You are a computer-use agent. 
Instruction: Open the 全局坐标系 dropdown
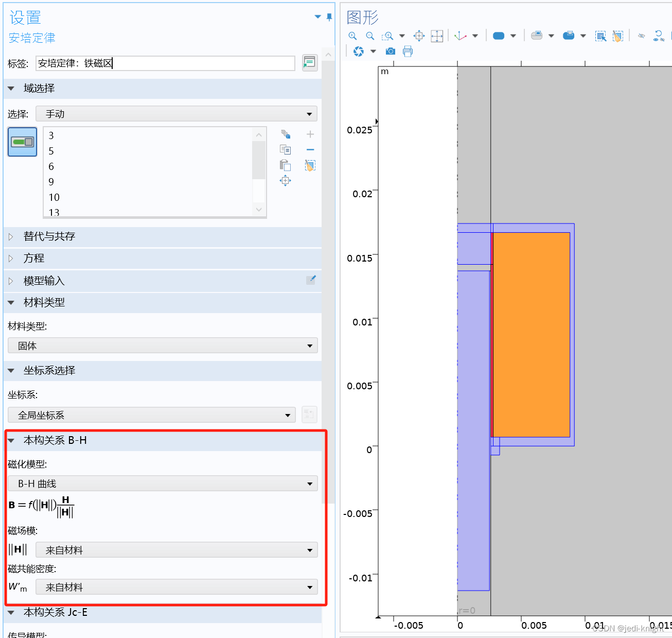point(152,415)
